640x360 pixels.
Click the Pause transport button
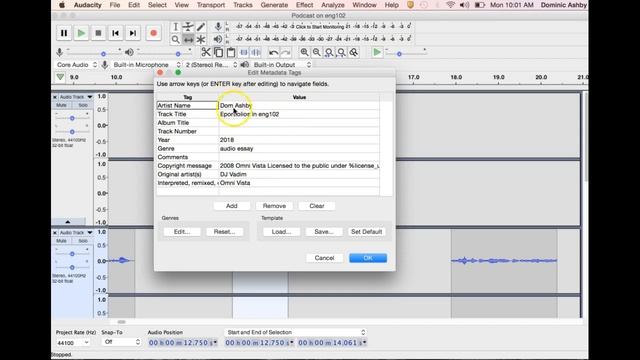64,33
